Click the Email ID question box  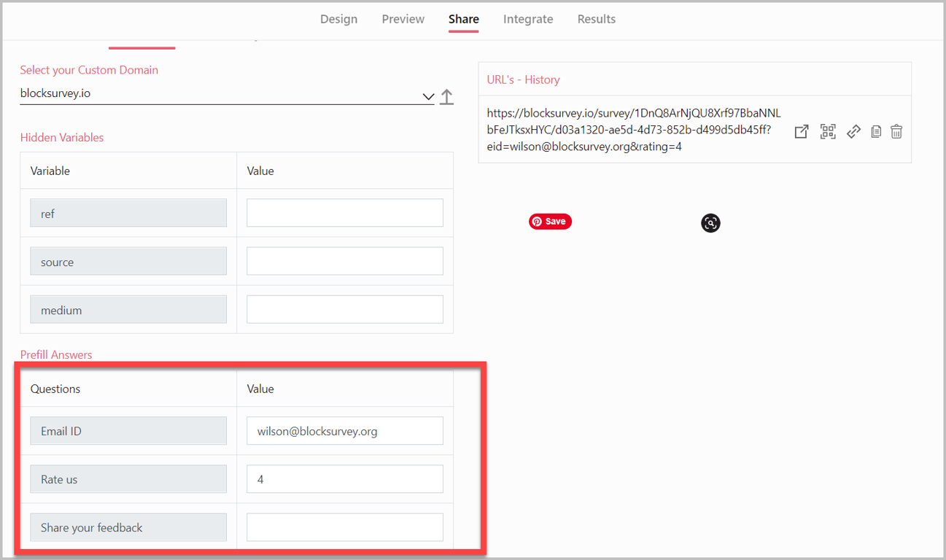[128, 430]
